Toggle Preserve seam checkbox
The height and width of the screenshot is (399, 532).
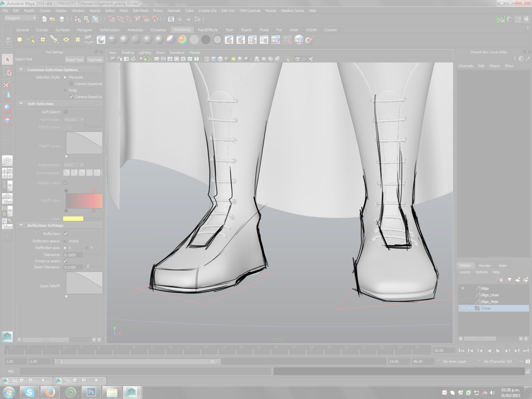[66, 261]
